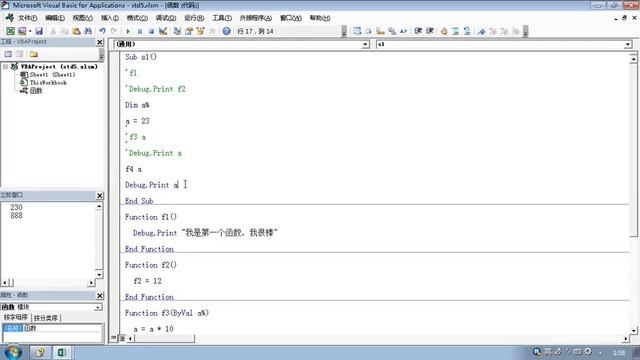Open the properties object dropdown 函数 模块

pos(98,307)
